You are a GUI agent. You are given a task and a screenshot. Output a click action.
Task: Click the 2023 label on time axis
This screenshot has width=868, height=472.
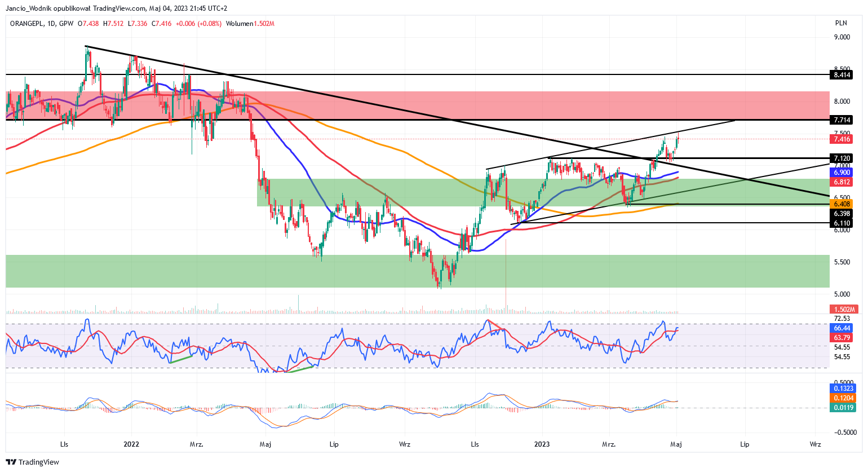pos(542,444)
